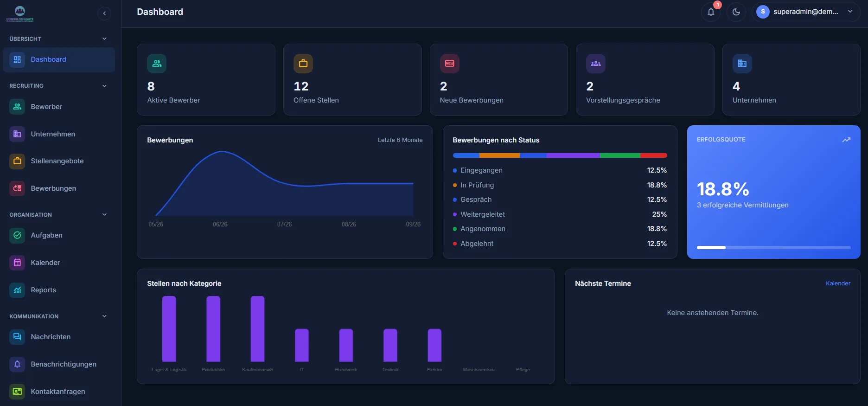Click the Gespräch status row
The height and width of the screenshot is (406, 868).
pos(560,200)
